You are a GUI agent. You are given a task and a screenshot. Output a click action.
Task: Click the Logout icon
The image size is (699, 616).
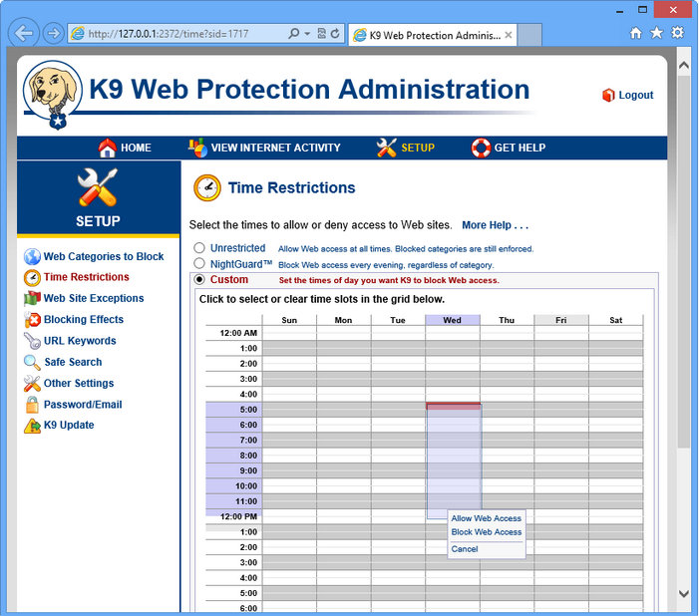[608, 95]
